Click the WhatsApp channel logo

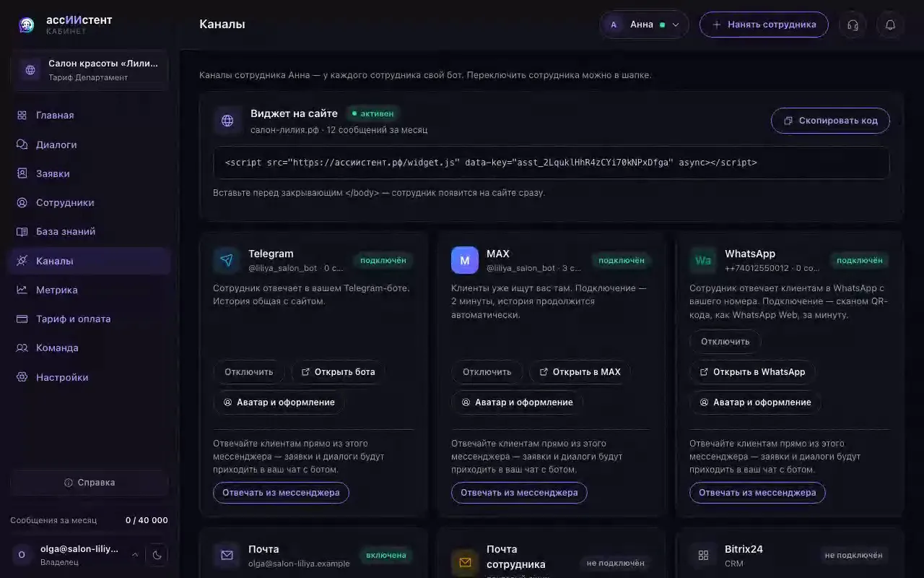point(703,260)
